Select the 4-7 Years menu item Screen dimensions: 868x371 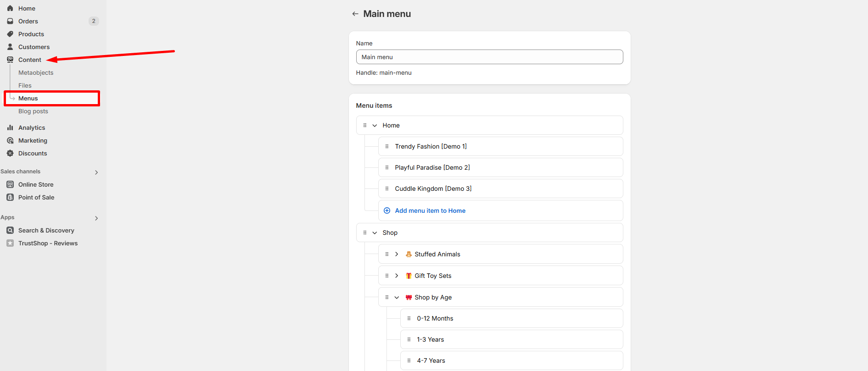511,360
